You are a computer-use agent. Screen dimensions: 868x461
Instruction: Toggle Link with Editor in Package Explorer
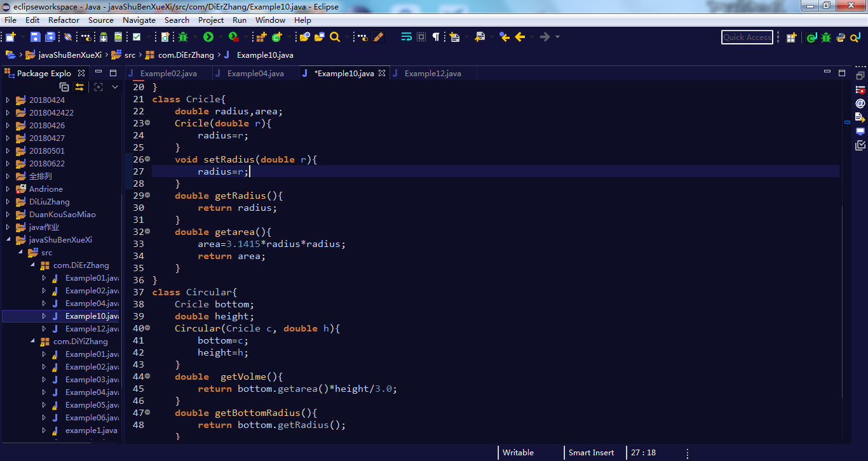[79, 87]
